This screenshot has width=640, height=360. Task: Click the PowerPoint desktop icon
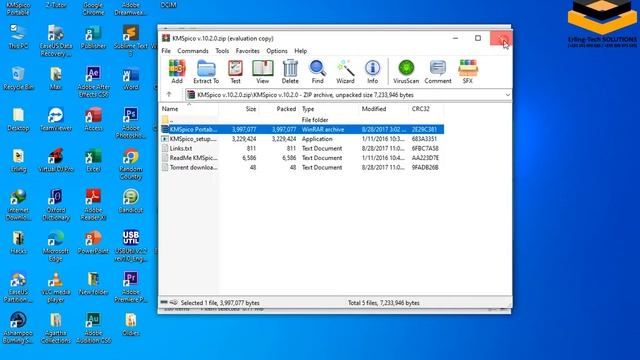(93, 242)
